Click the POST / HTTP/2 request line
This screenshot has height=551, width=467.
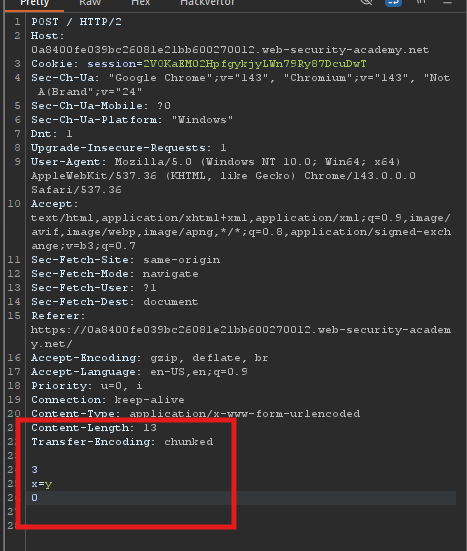pos(76,22)
